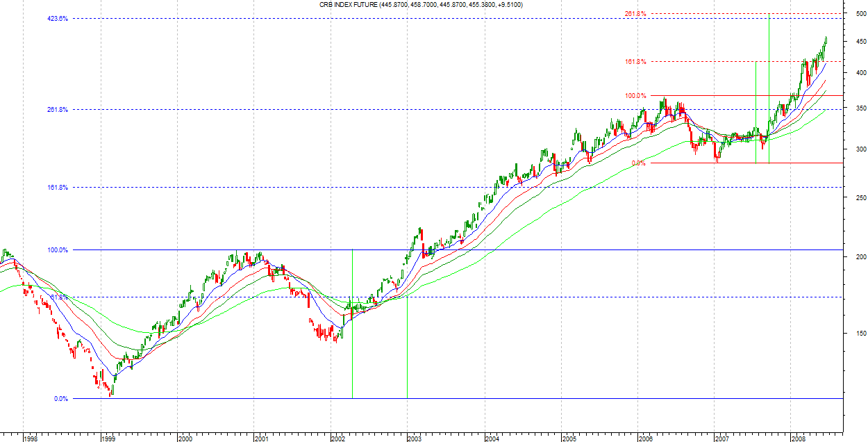
Task: Click the 2000 year label on time axis
Action: (x=185, y=439)
